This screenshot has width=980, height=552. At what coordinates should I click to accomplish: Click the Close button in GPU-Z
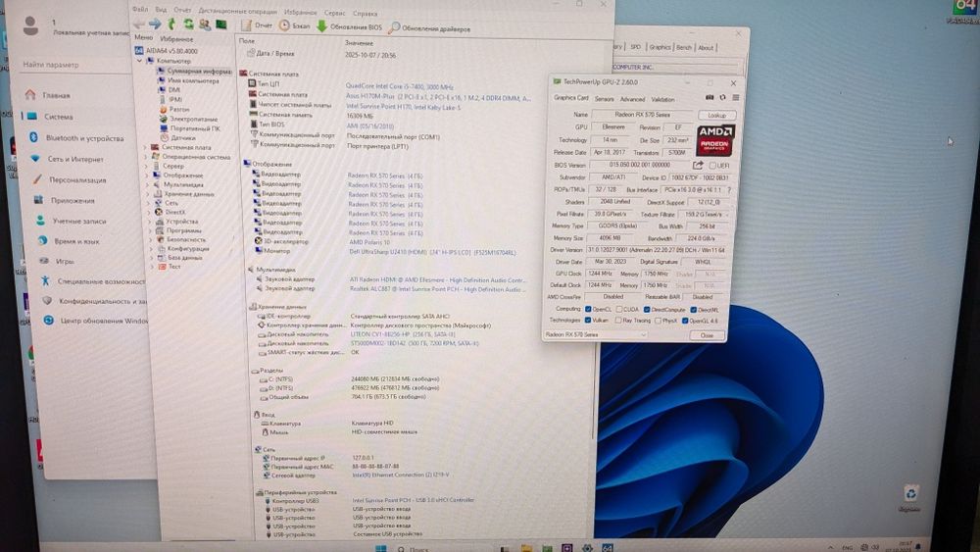707,335
